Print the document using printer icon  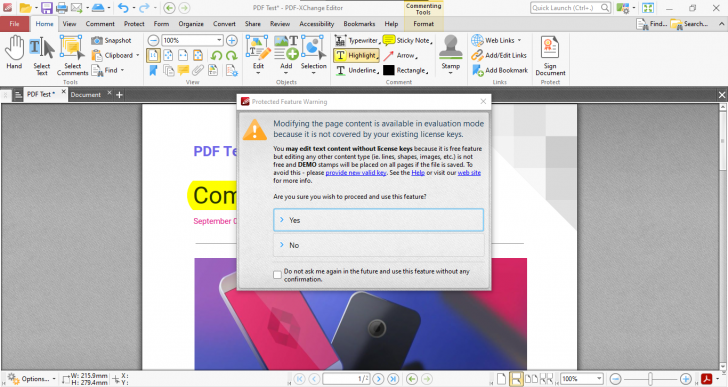[62, 7]
